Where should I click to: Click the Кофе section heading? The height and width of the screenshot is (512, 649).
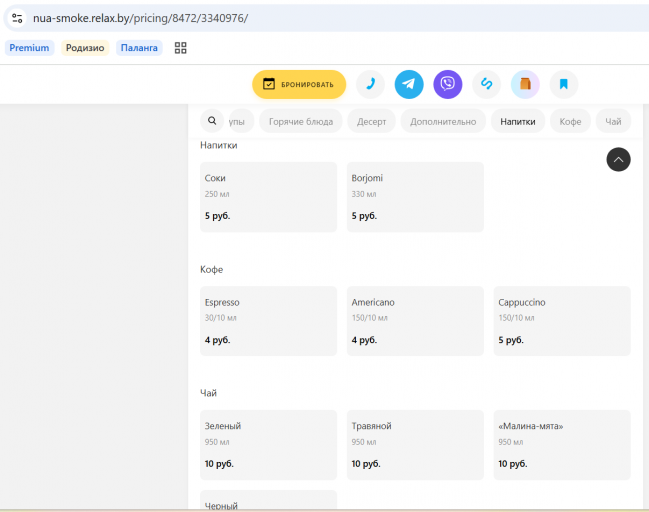pyautogui.click(x=212, y=269)
